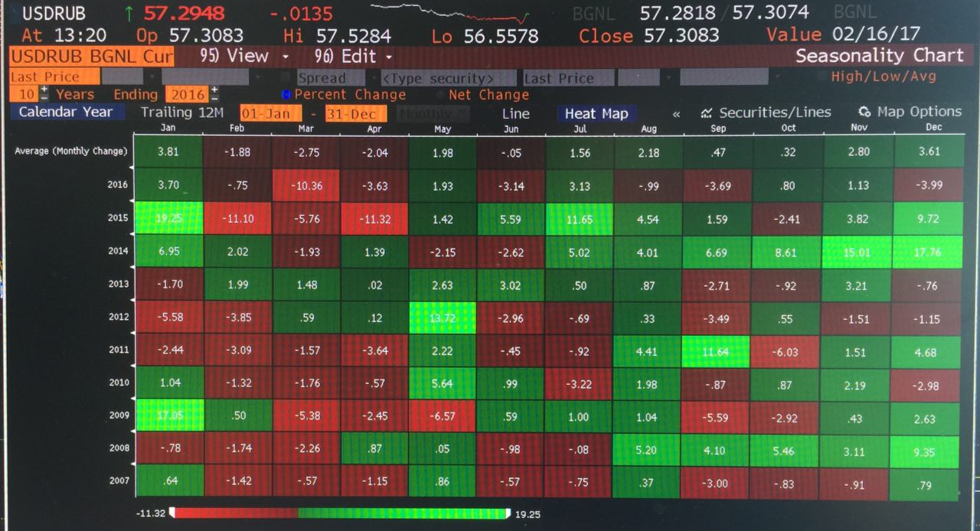Image resolution: width=980 pixels, height=531 pixels.
Task: Click the Map Options gear icon
Action: point(865,112)
